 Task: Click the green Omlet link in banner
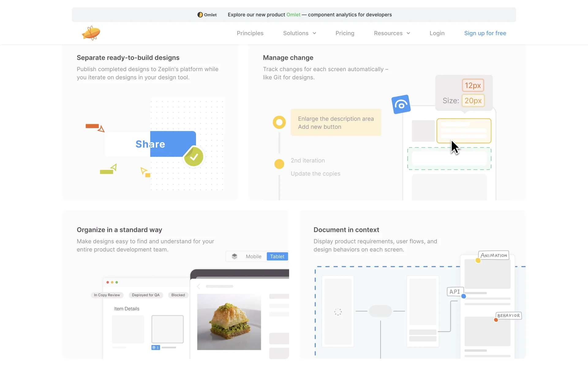[293, 15]
